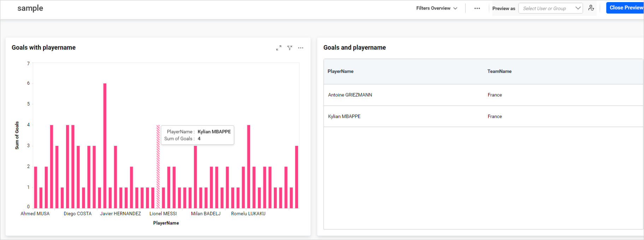Viewport: 644px width, 240px height.
Task: Expand the Filters Overview dropdown
Action: [437, 8]
